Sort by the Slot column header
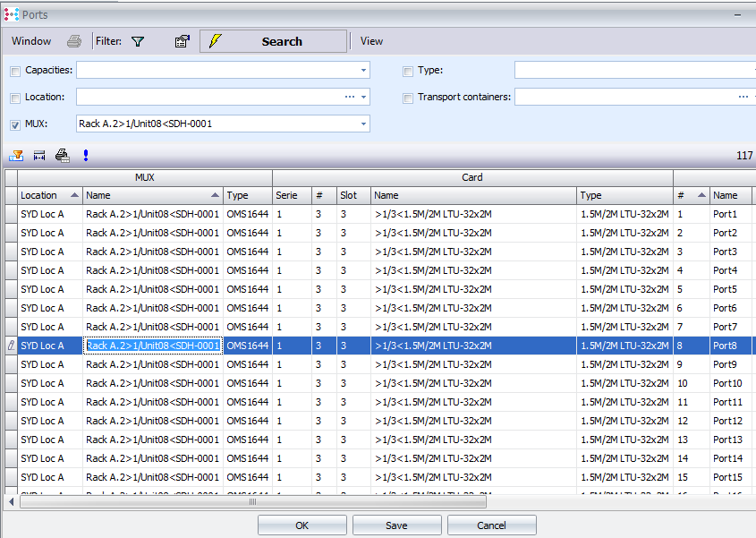This screenshot has width=756, height=538. tap(354, 195)
